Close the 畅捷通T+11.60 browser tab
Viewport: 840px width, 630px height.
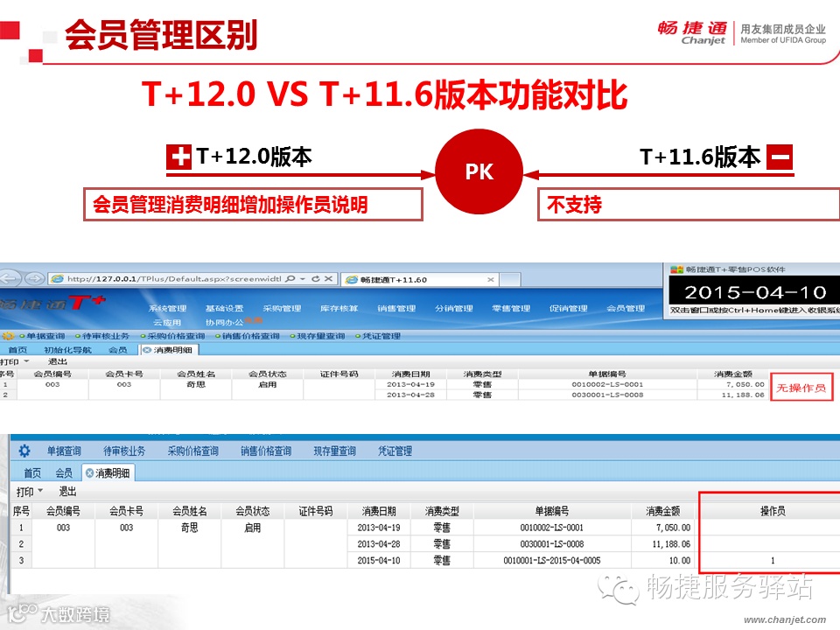[490, 280]
